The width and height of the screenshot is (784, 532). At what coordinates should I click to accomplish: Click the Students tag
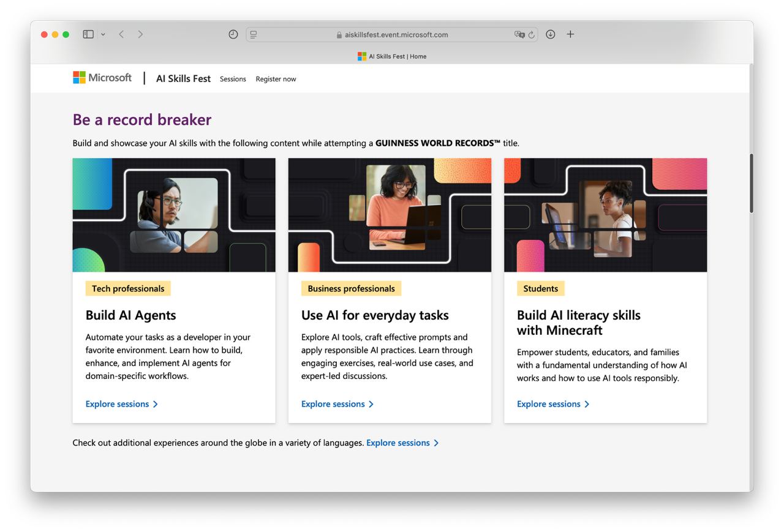pyautogui.click(x=540, y=288)
